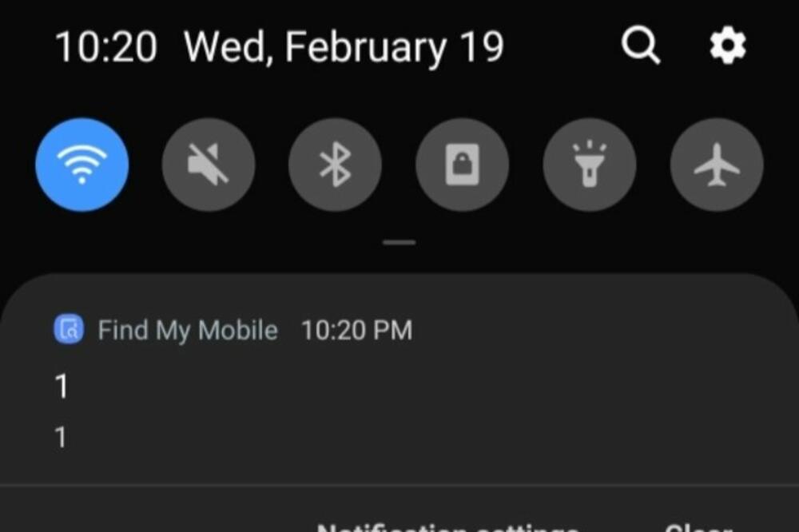Enable Bluetooth from quick settings
The image size is (799, 532).
(x=336, y=164)
